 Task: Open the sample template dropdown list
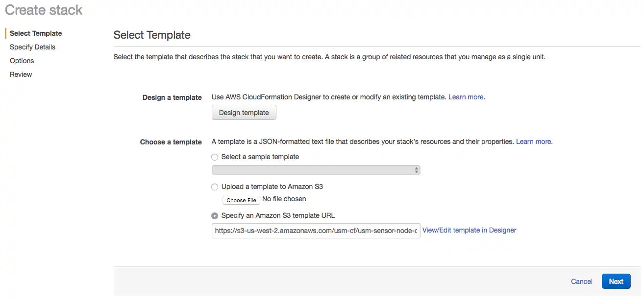[316, 170]
